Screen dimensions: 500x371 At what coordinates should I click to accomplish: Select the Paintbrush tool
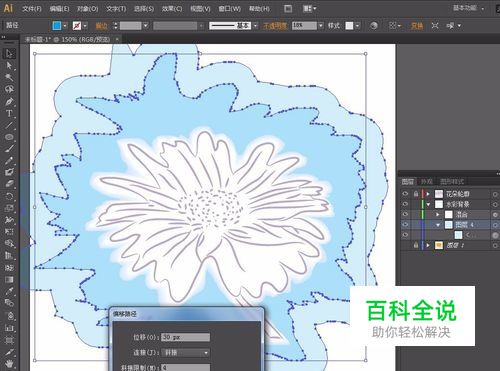(x=9, y=149)
